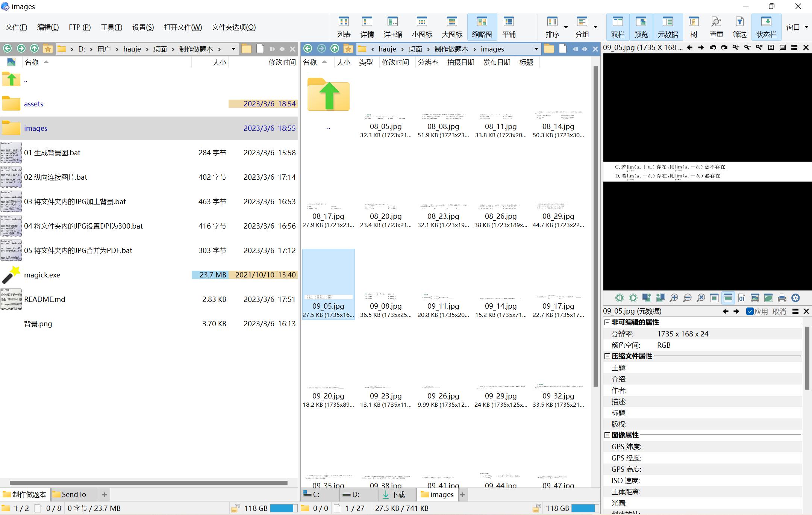Switch to the 大图标 (large icons) view
Image resolution: width=812 pixels, height=515 pixels.
coord(452,27)
